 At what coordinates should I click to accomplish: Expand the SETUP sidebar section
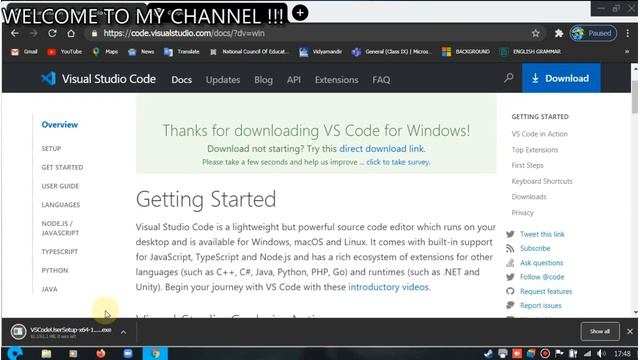51,149
